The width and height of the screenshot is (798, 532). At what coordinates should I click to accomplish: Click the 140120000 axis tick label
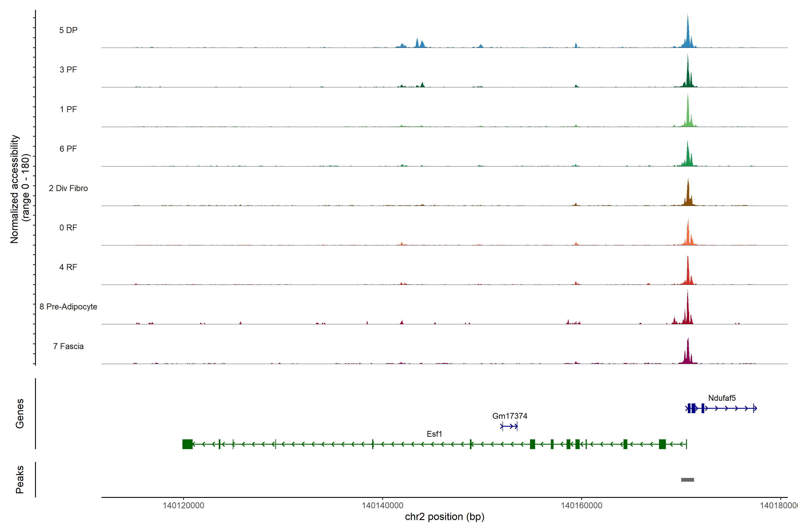[183, 506]
